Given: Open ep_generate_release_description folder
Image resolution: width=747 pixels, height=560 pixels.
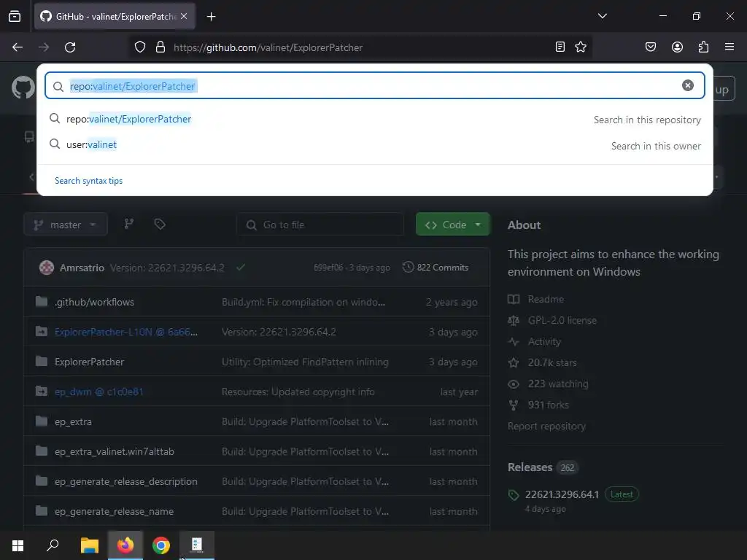Looking at the screenshot, I should click(x=125, y=481).
